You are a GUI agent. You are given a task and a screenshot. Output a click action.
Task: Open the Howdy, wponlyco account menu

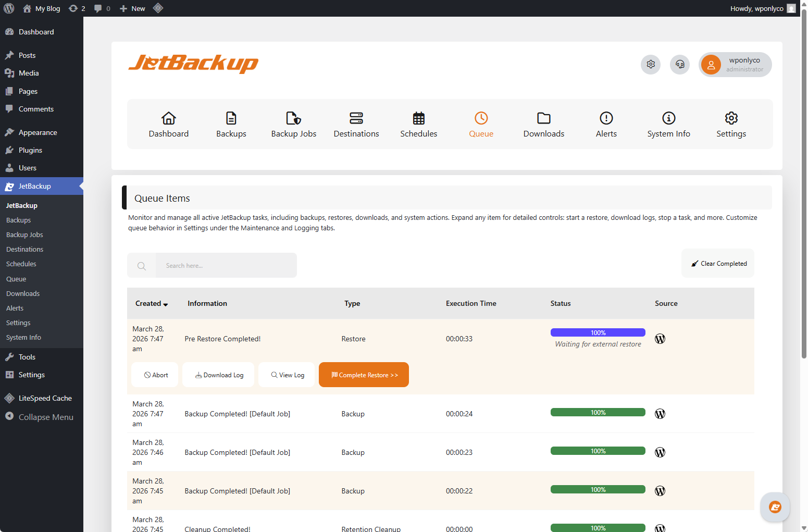pos(763,8)
